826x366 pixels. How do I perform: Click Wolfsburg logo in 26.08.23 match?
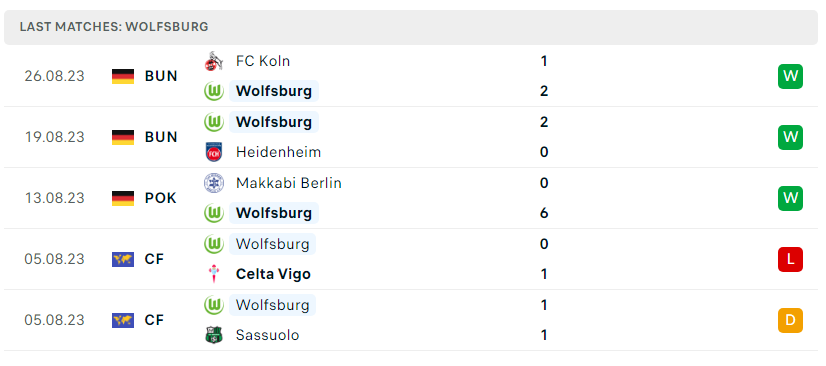[213, 91]
